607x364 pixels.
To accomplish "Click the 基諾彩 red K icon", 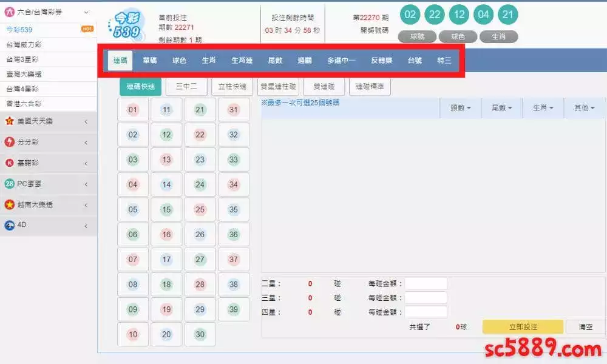I will tap(9, 163).
